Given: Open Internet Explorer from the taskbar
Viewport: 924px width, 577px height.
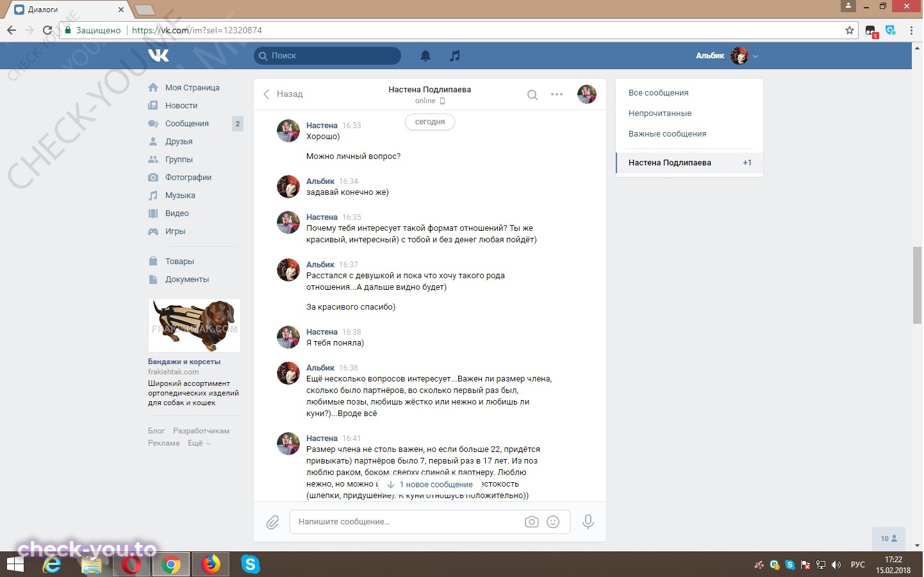Looking at the screenshot, I should point(52,564).
